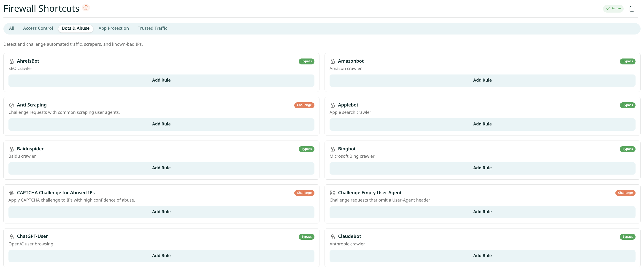The image size is (644, 271).
Task: Select the Bots & Abuse tab
Action: tap(76, 28)
